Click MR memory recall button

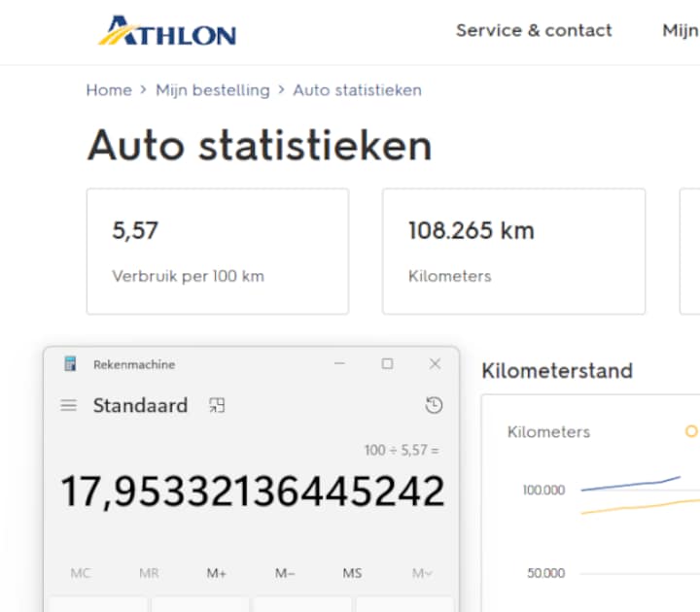pos(149,573)
